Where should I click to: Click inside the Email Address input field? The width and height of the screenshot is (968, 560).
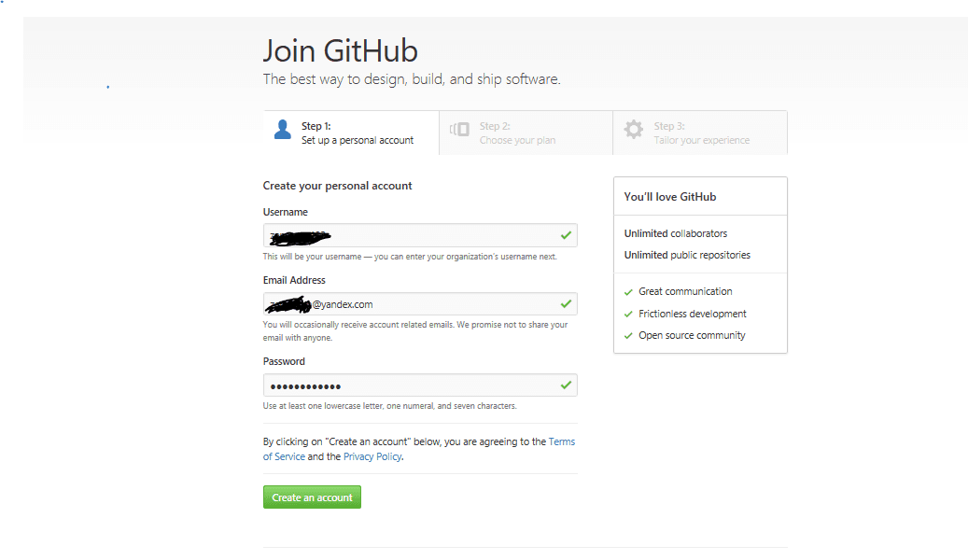click(420, 303)
